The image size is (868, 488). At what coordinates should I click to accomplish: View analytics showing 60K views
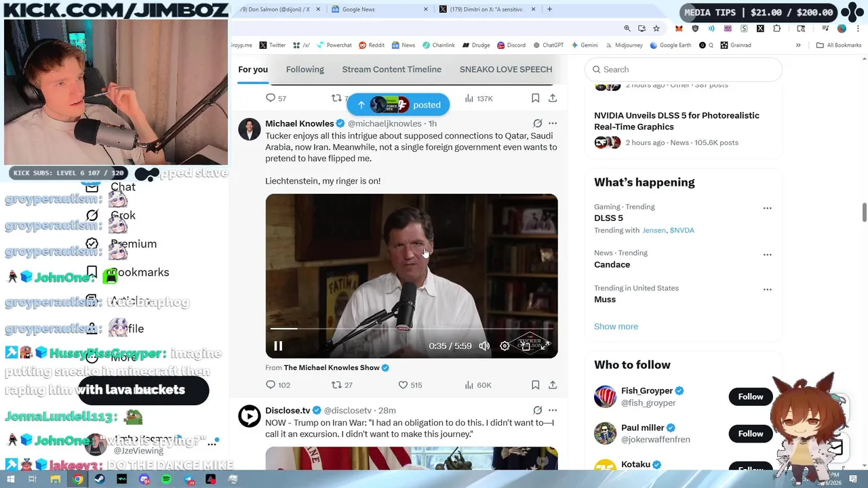point(477,385)
